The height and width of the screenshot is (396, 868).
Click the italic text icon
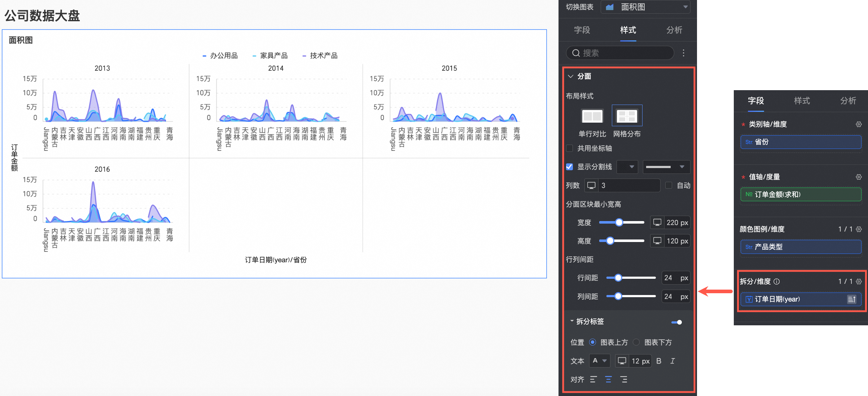tap(672, 361)
